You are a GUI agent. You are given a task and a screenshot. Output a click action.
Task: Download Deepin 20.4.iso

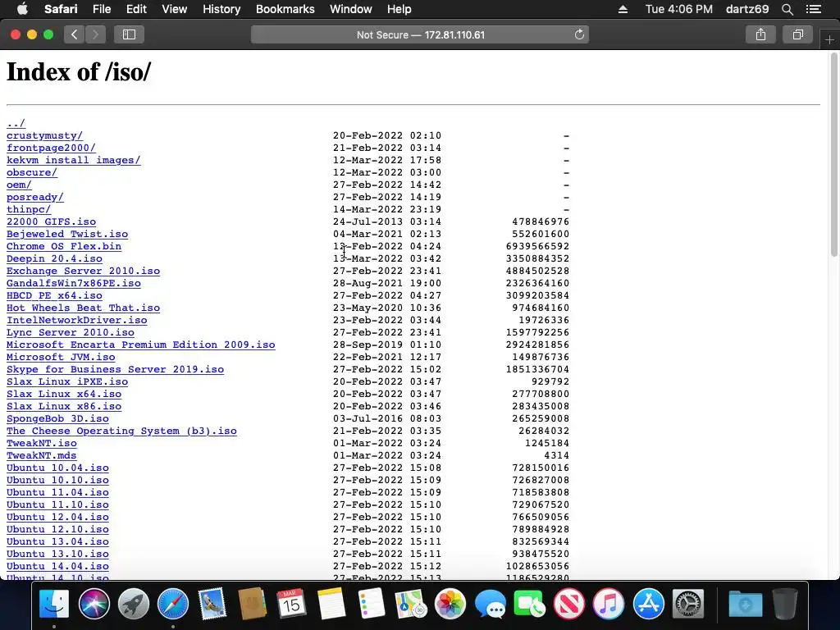click(x=54, y=258)
